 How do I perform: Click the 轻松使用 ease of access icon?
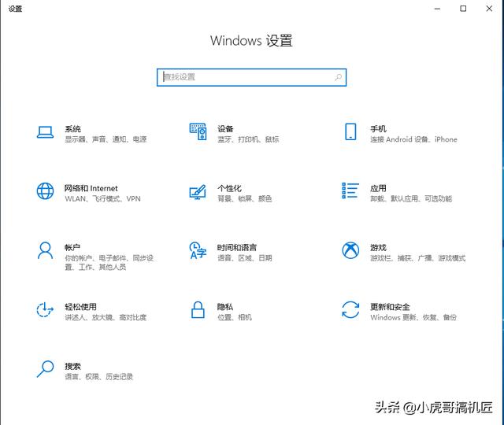45,309
